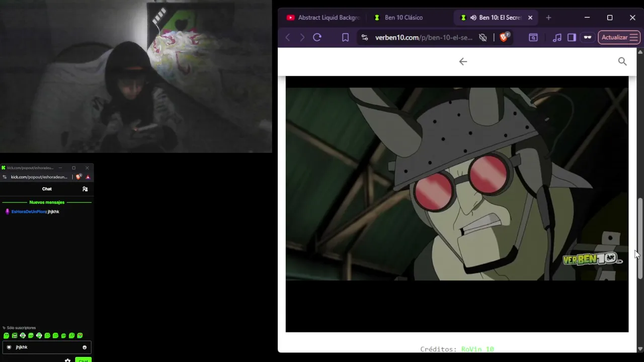
Task: Click the Sólo suscriptores label
Action: [22, 328]
